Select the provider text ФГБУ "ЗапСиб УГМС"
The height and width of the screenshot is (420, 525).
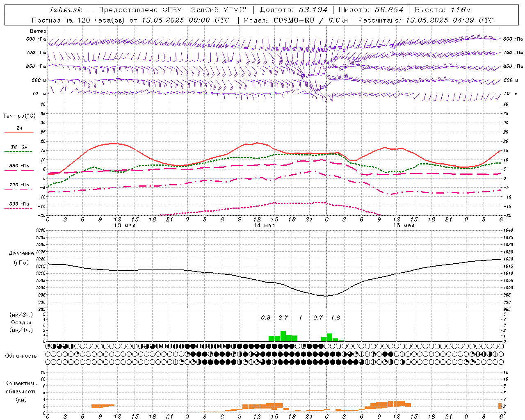(206, 10)
